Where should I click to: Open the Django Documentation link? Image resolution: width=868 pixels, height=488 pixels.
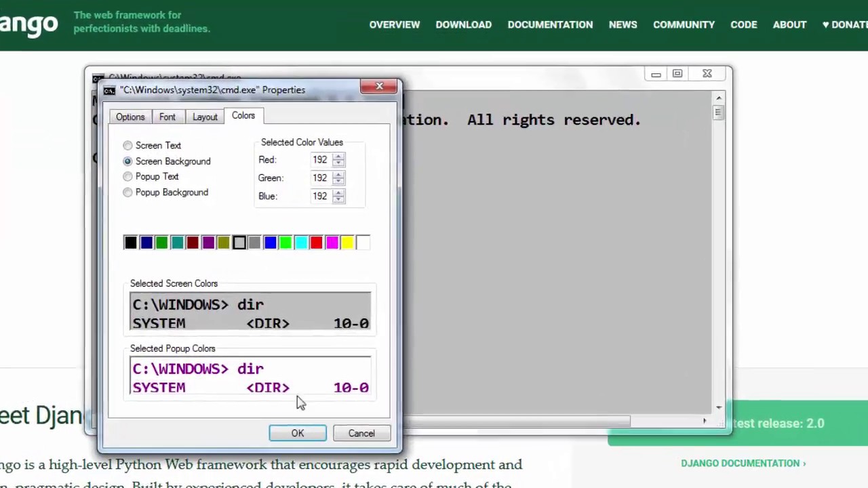coord(743,464)
